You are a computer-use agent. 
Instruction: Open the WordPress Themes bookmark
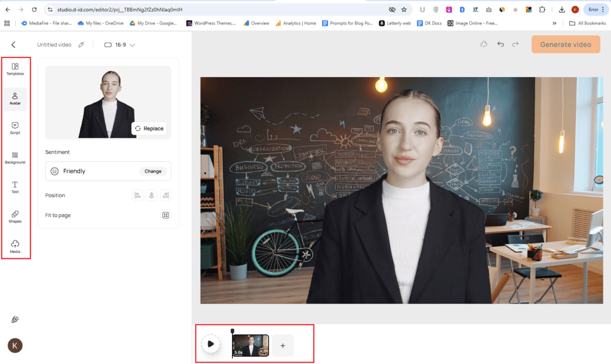click(x=211, y=23)
